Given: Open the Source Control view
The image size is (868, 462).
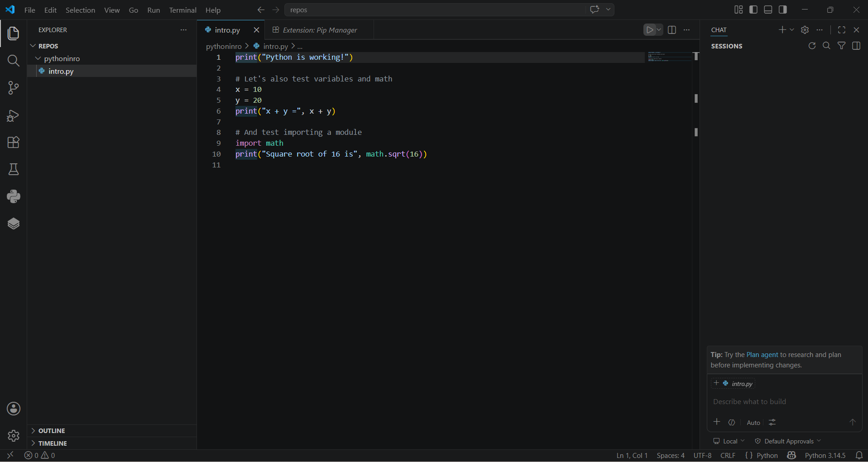Looking at the screenshot, I should pyautogui.click(x=14, y=88).
